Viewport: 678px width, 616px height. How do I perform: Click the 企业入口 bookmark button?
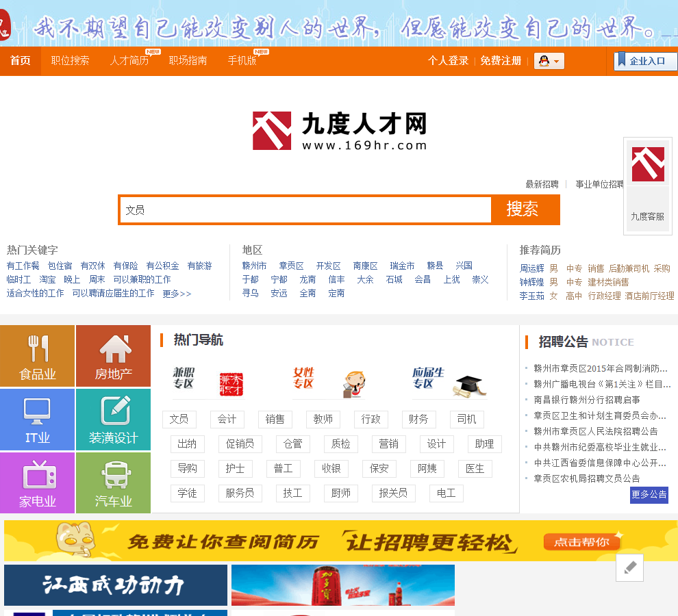[646, 61]
